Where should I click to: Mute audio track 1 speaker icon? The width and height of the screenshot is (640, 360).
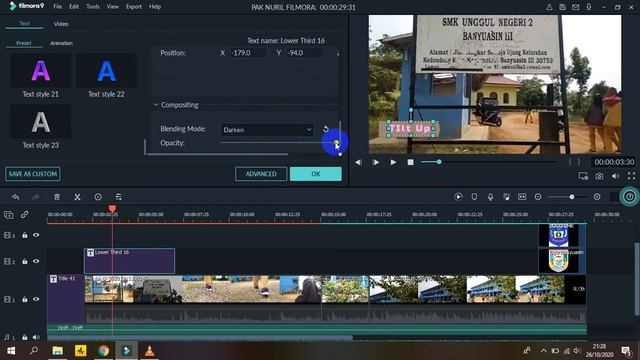36,337
